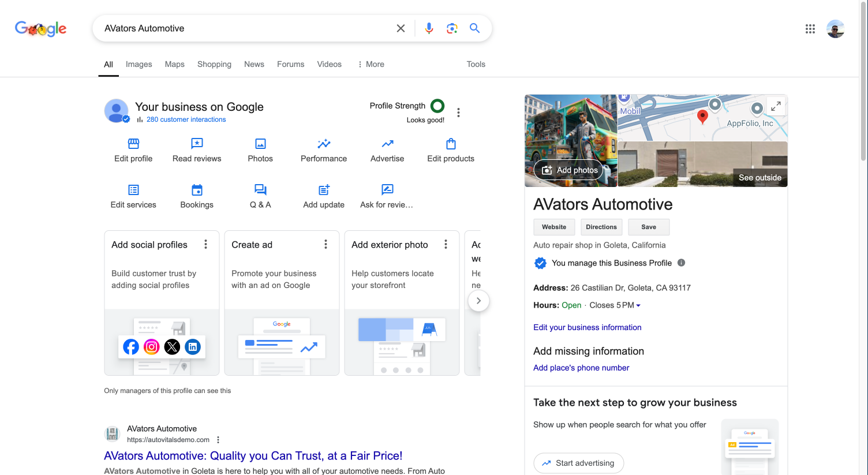Screen dimensions: 868x475
Task: Open Edit products shopping bag icon
Action: 451,143
